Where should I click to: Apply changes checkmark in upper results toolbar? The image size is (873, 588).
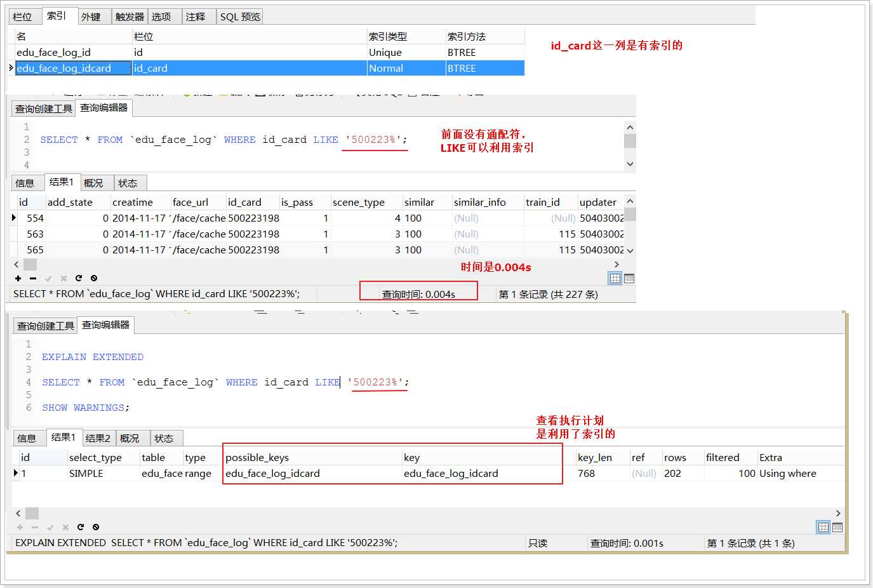48,278
